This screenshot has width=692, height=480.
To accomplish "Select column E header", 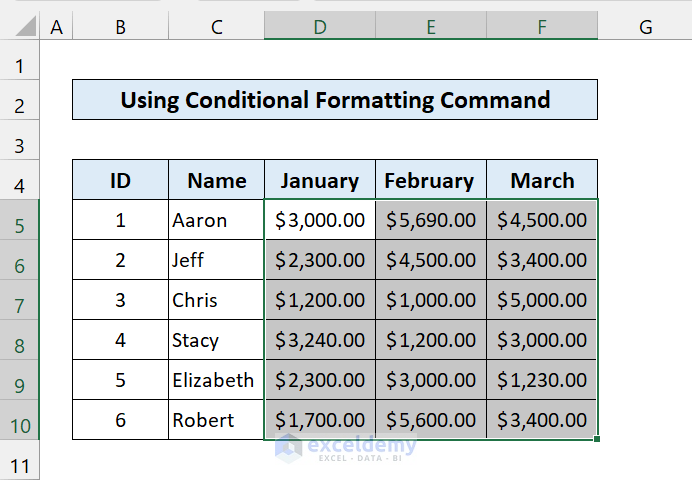I will [431, 28].
